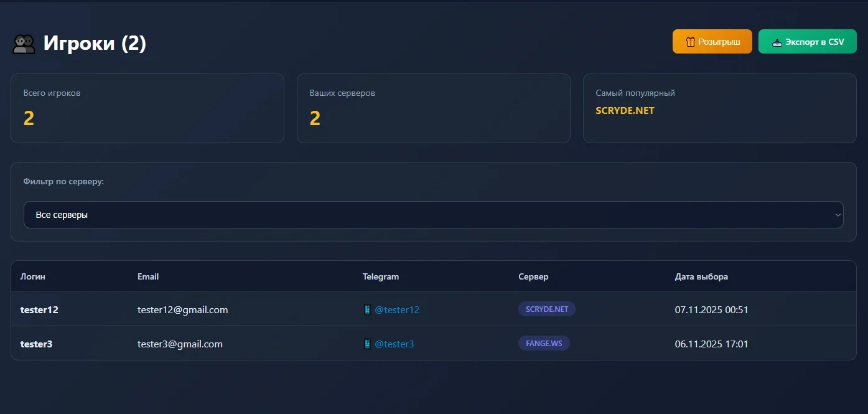Click phone icon next to @tester3
Image resolution: width=868 pixels, height=414 pixels.
click(x=367, y=344)
